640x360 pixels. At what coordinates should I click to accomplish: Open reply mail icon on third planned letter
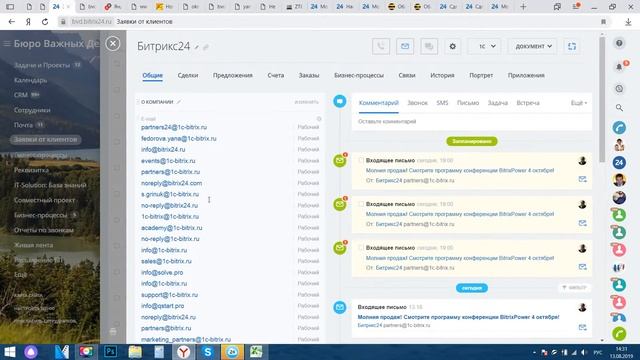pyautogui.click(x=582, y=267)
